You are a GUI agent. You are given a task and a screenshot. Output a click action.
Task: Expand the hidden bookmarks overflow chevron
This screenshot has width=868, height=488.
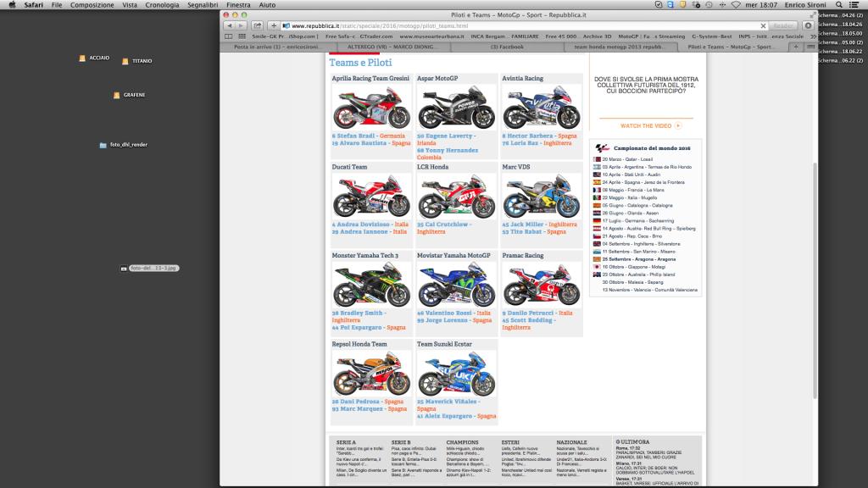pyautogui.click(x=813, y=36)
